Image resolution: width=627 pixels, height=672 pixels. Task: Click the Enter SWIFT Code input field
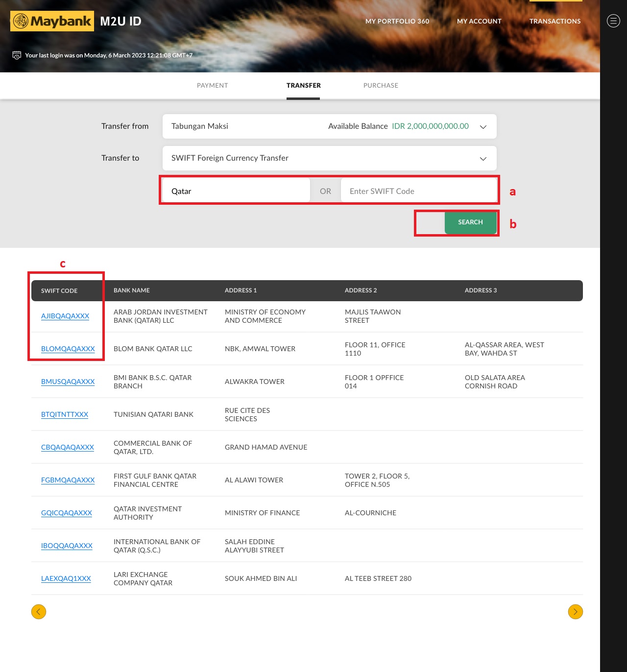coord(419,191)
